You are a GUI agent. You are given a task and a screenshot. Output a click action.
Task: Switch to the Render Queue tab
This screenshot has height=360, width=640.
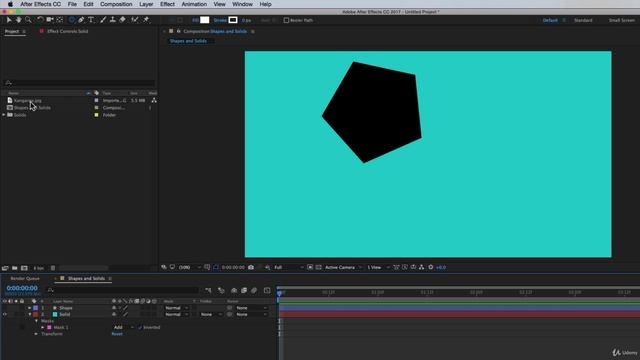(25, 278)
